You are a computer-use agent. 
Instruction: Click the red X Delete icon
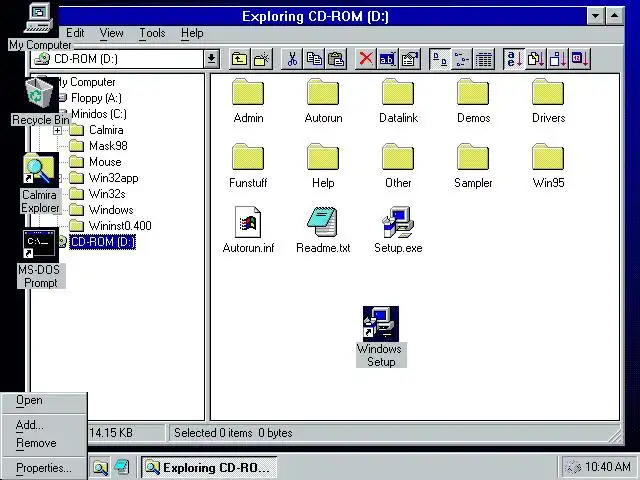pos(366,60)
